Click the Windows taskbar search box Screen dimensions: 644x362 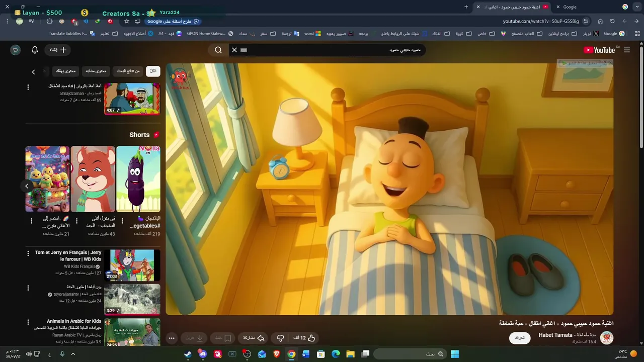tap(410, 354)
